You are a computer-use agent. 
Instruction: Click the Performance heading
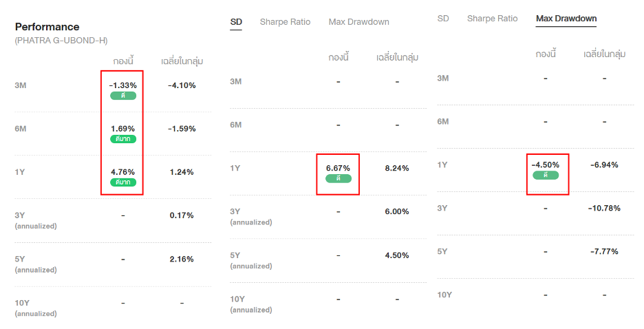(x=47, y=27)
